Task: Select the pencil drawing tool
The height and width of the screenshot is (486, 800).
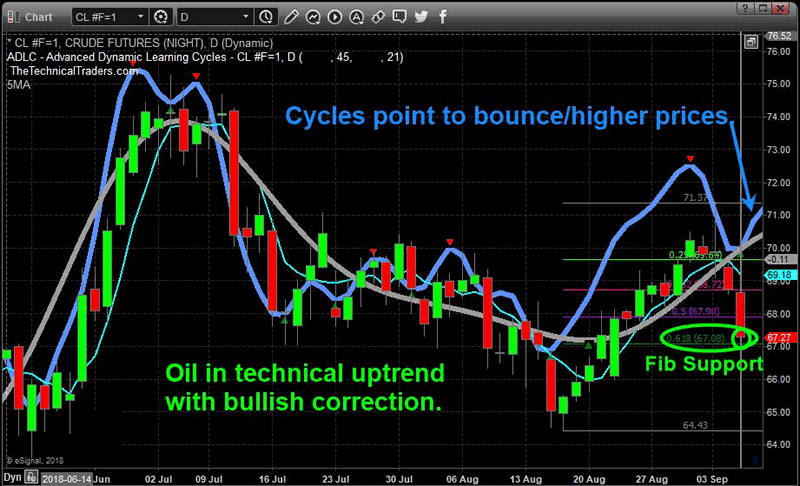Action: 291,17
